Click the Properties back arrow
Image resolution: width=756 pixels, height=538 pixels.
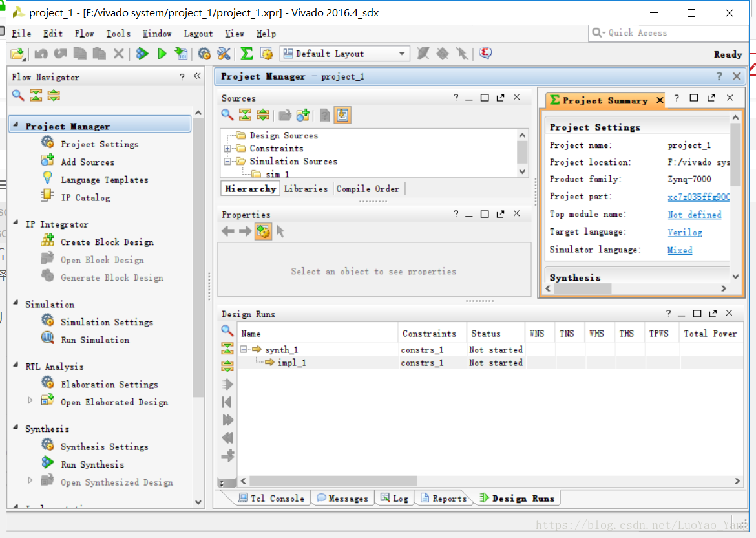228,231
